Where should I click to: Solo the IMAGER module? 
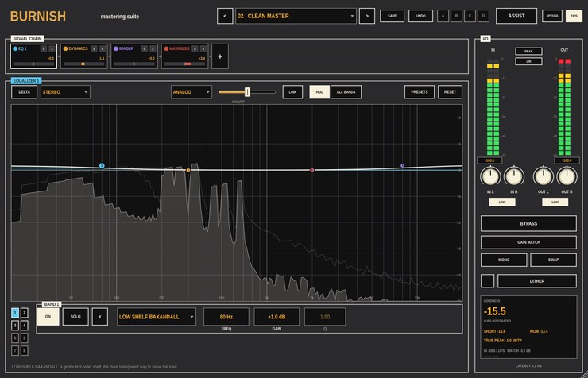(x=145, y=48)
